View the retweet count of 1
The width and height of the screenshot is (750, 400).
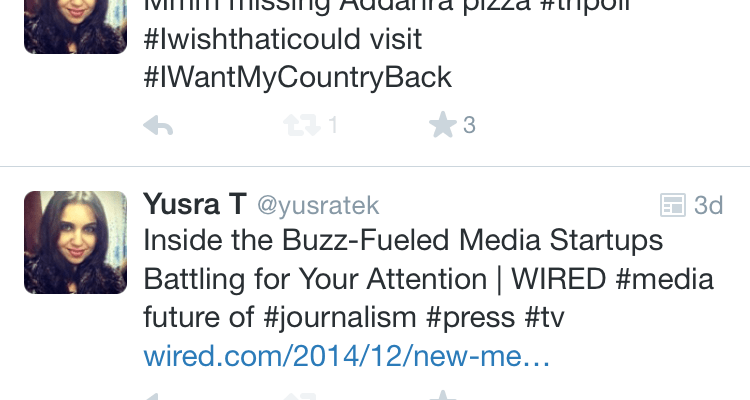click(x=332, y=126)
